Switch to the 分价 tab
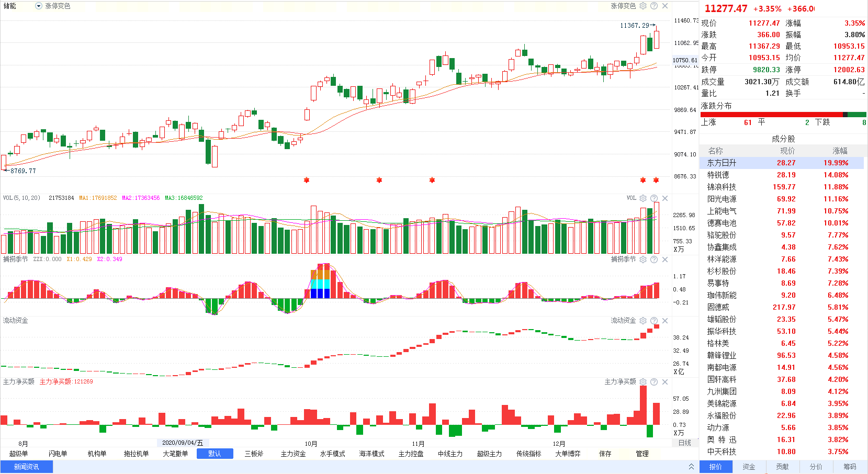This screenshot has height=474, width=868. pos(816,467)
